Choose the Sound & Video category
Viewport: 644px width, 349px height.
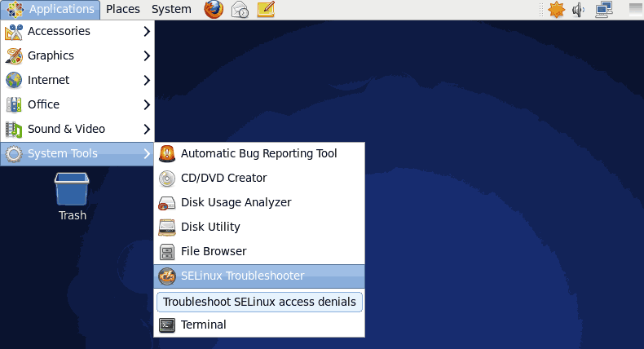click(x=77, y=129)
